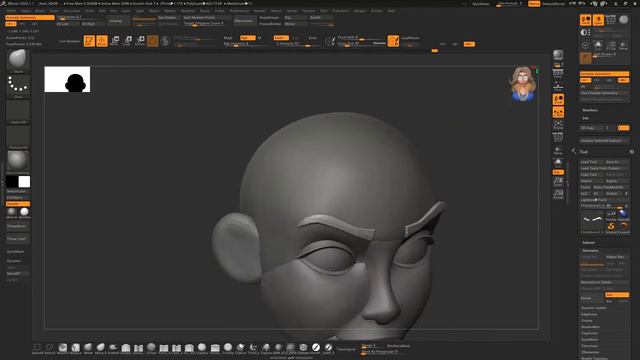The width and height of the screenshot is (640, 360).
Task: Switch to Move transform icon
Action: tap(115, 41)
